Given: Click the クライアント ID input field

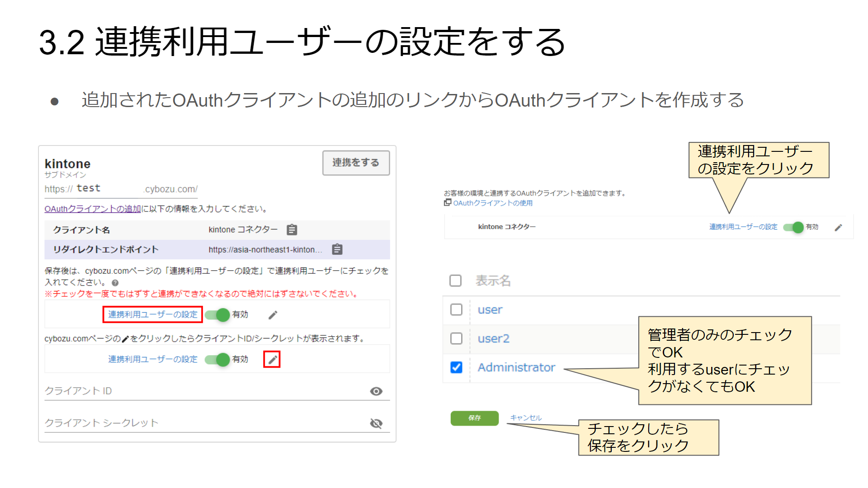Looking at the screenshot, I should pos(217,391).
